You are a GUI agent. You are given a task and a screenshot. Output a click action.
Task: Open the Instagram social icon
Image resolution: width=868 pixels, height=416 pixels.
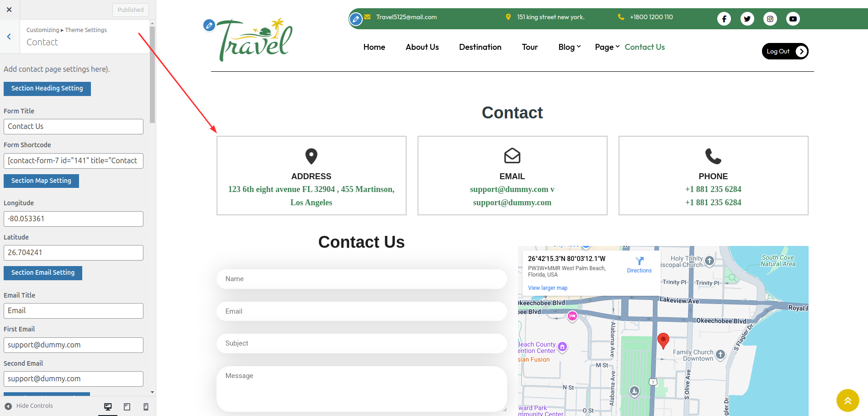tap(770, 19)
